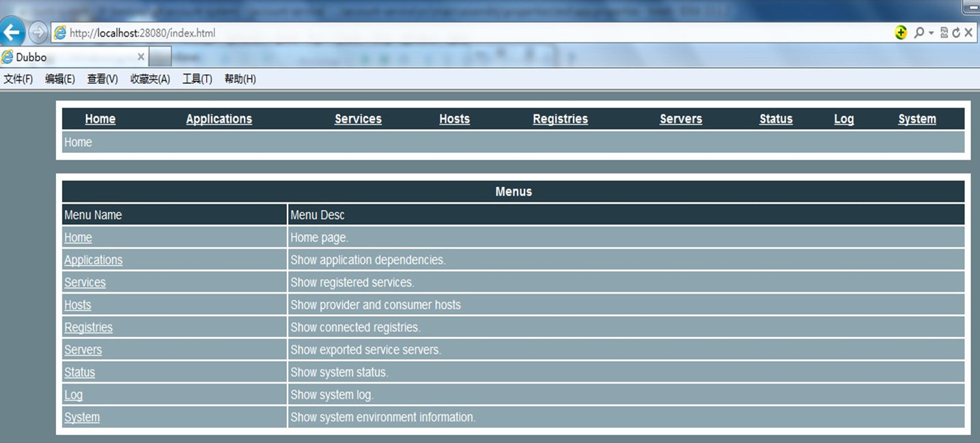The width and height of the screenshot is (980, 443).
Task: Click Home link in Menus table
Action: click(78, 238)
